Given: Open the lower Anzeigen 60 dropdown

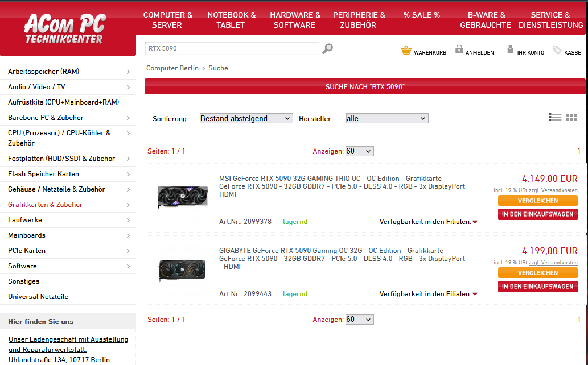Looking at the screenshot, I should pyautogui.click(x=359, y=320).
